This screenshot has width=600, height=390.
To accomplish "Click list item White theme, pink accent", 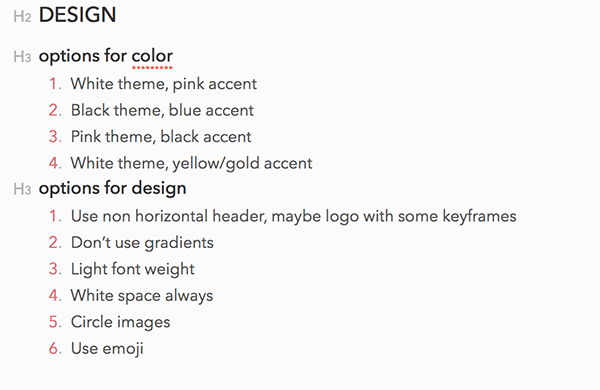I will (164, 84).
